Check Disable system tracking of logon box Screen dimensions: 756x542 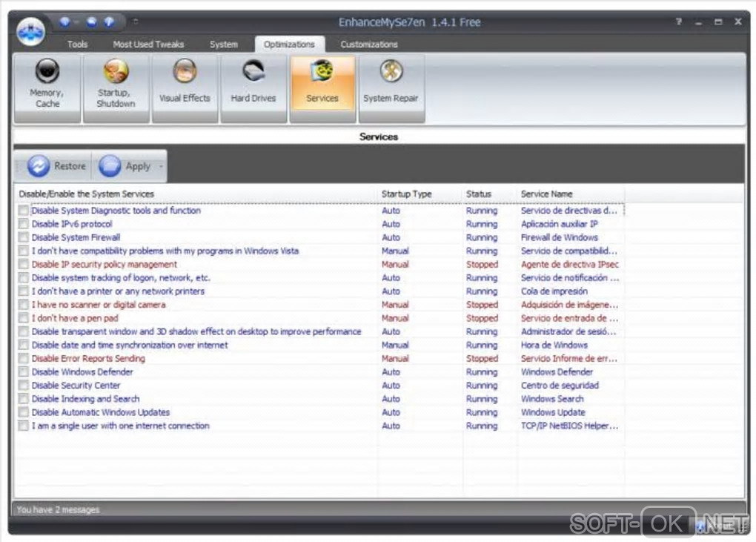pos(23,278)
